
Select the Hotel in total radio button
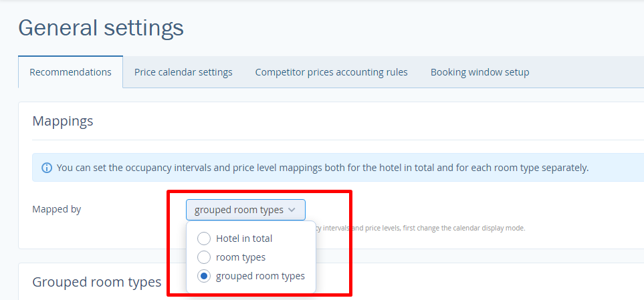click(204, 239)
